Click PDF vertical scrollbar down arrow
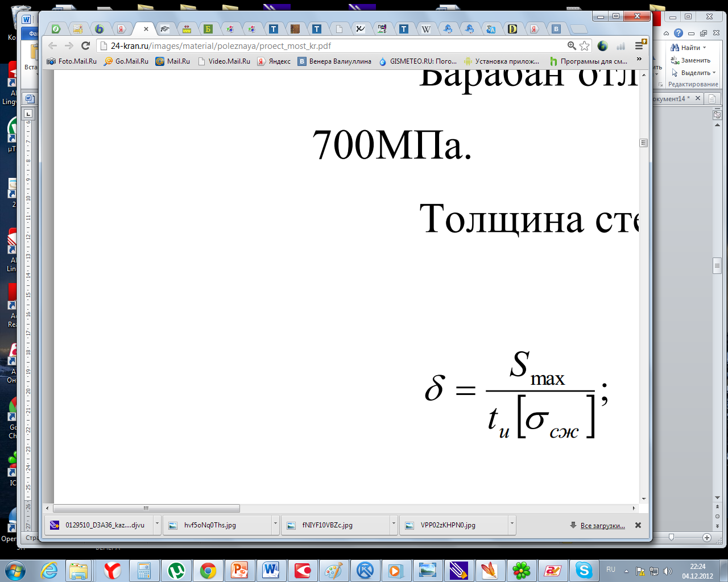This screenshot has width=728, height=582. [644, 498]
